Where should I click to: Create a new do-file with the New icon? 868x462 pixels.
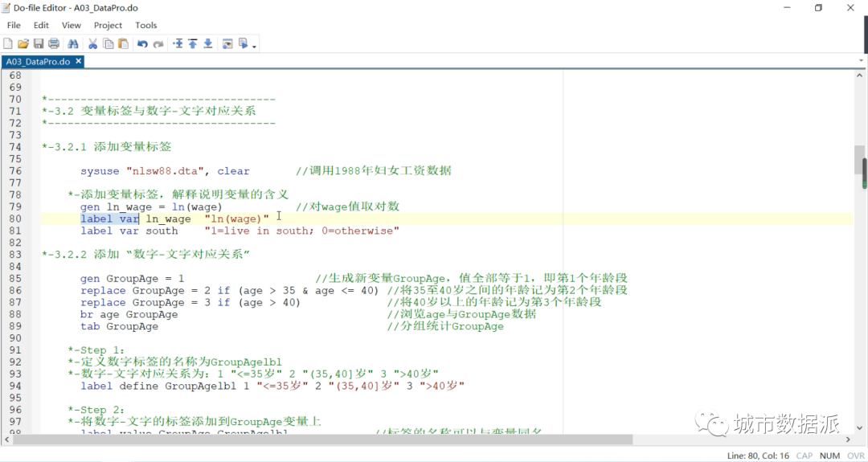[8, 43]
